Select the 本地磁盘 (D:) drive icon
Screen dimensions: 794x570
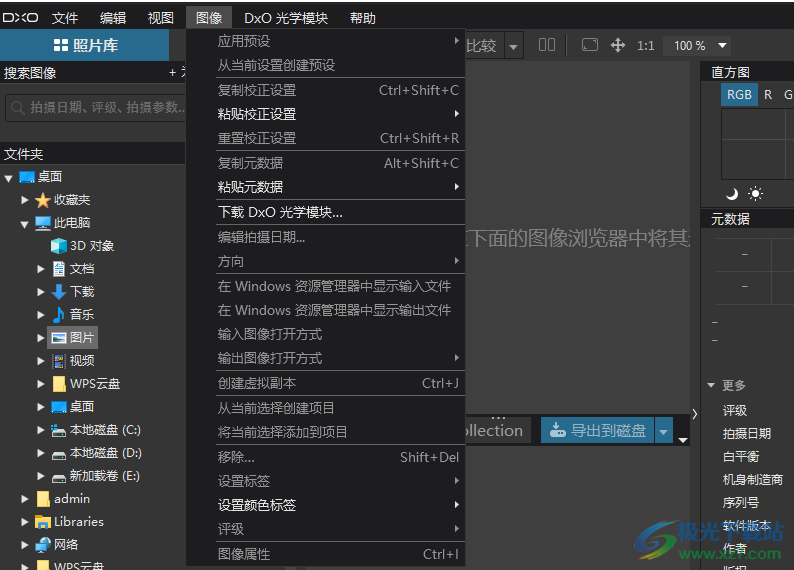point(59,455)
